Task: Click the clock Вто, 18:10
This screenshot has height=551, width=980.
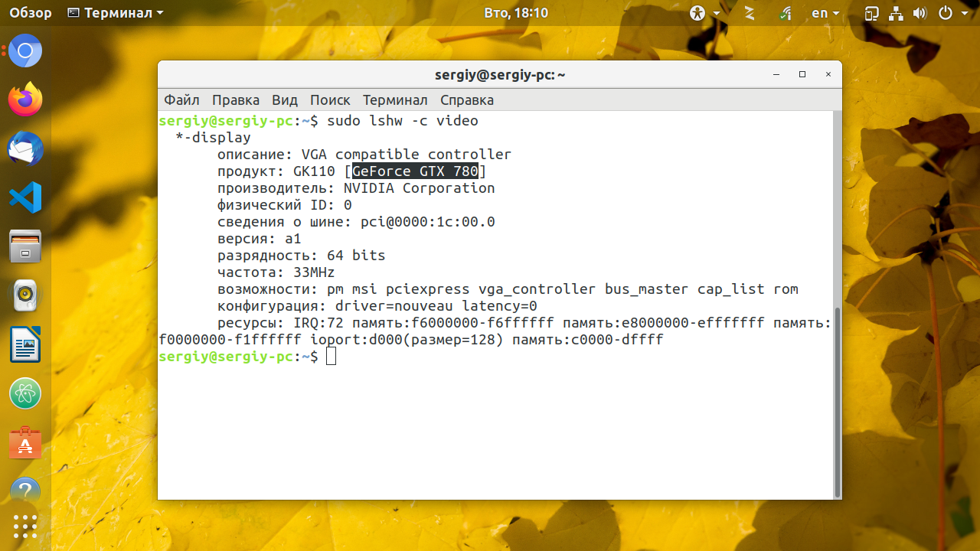Action: coord(516,13)
